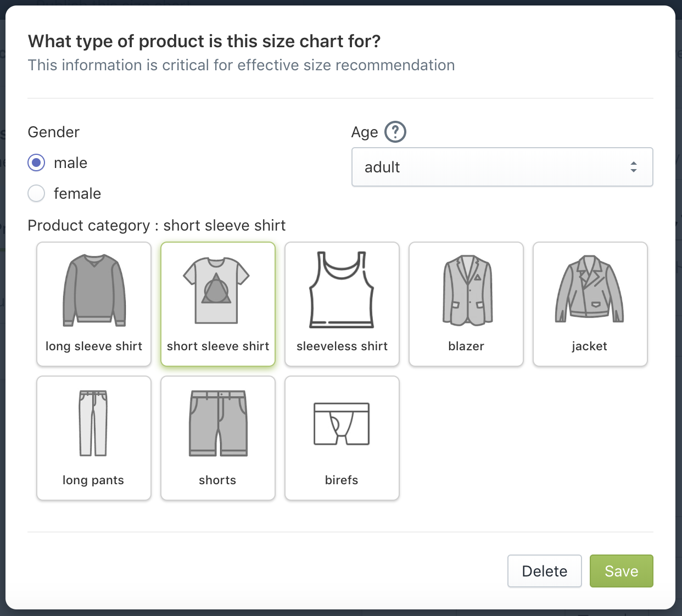Click the Gender section heading
The height and width of the screenshot is (616, 682).
point(53,132)
